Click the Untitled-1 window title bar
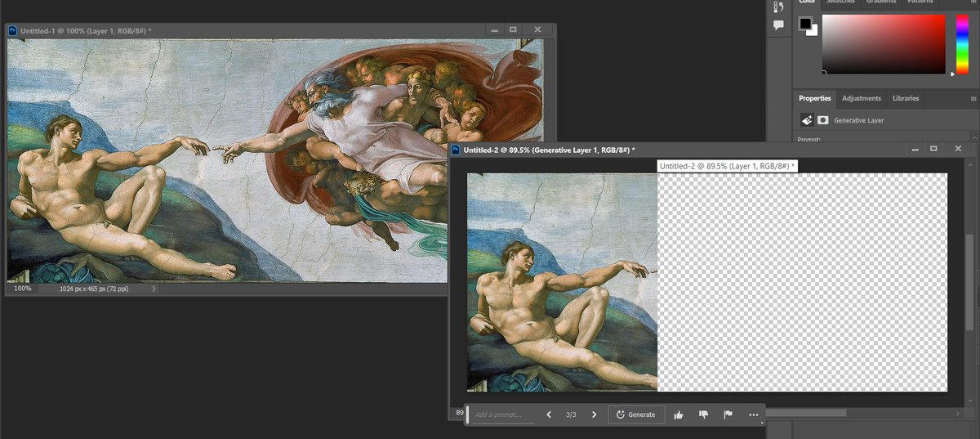Screen dimensions: 980x439 (x=280, y=30)
